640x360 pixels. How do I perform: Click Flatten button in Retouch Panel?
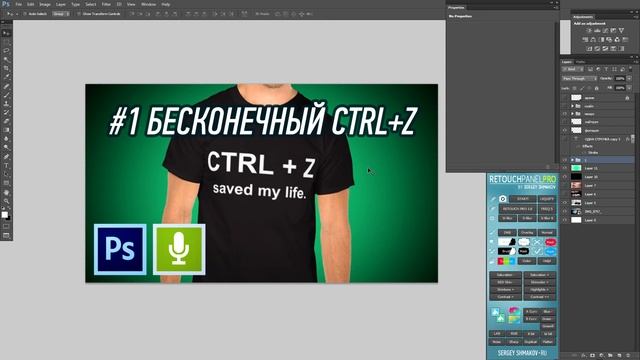pyautogui.click(x=548, y=342)
